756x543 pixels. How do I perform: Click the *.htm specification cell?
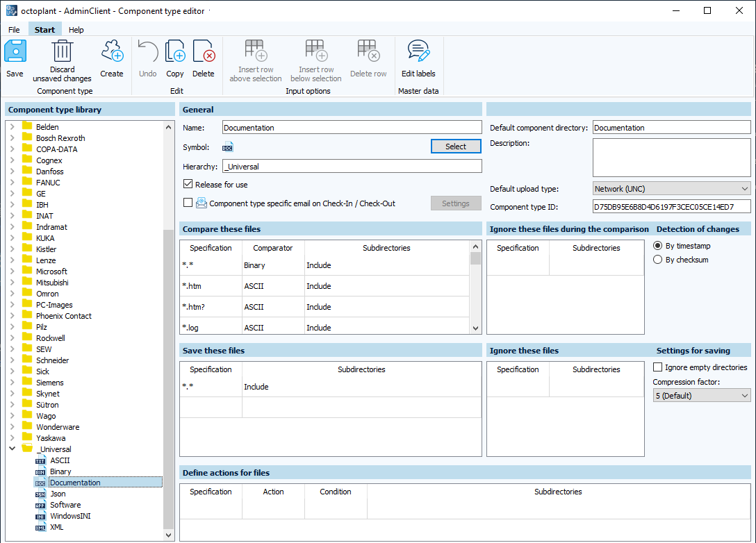211,285
